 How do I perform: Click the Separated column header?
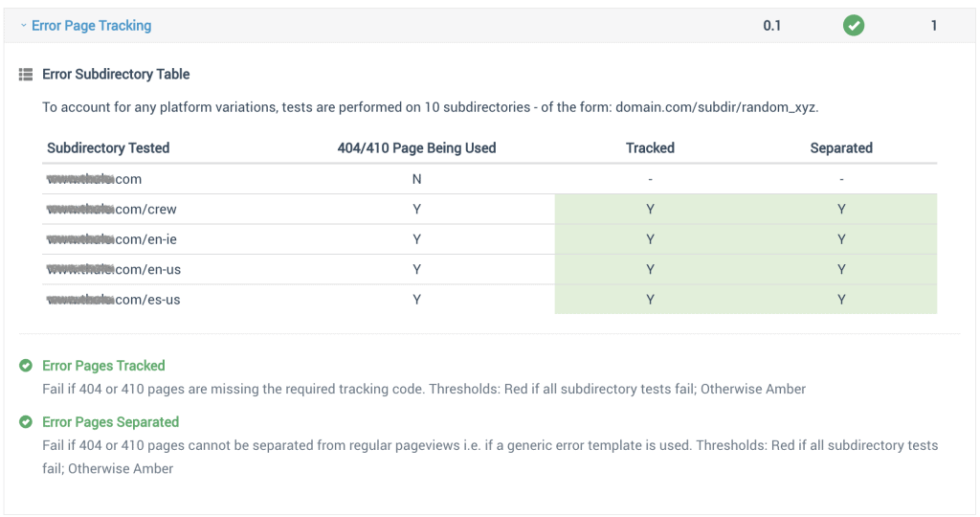click(x=841, y=148)
